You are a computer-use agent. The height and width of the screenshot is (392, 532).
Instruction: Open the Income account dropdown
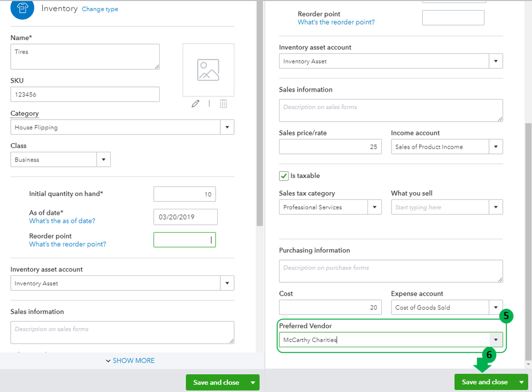tap(496, 147)
